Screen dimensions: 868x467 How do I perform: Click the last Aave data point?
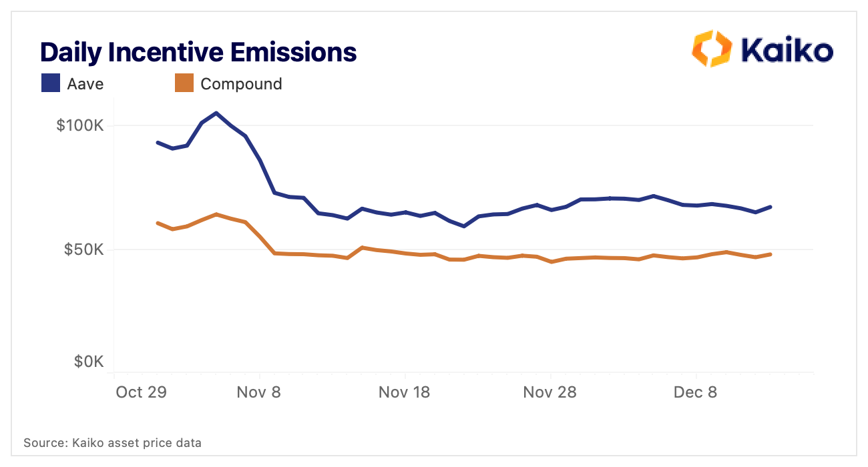click(x=771, y=207)
